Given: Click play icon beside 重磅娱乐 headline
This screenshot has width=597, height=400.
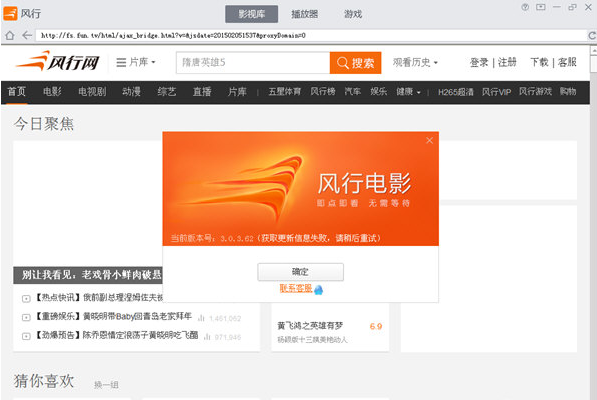Looking at the screenshot, I should (26, 317).
